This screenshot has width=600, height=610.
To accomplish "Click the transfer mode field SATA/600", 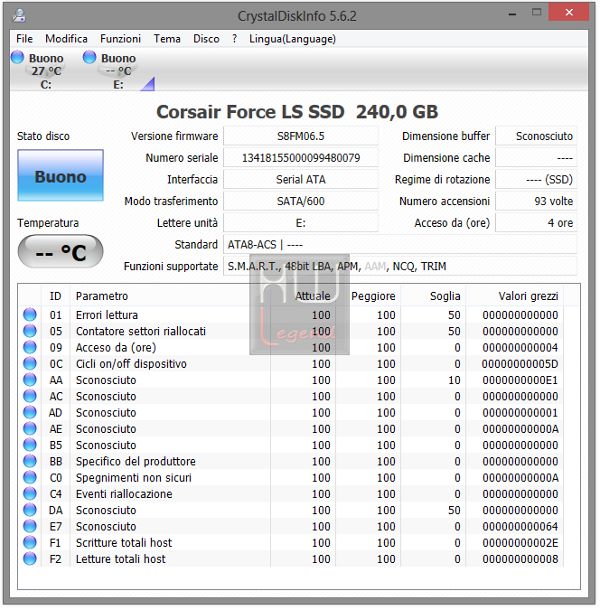I will 301,201.
